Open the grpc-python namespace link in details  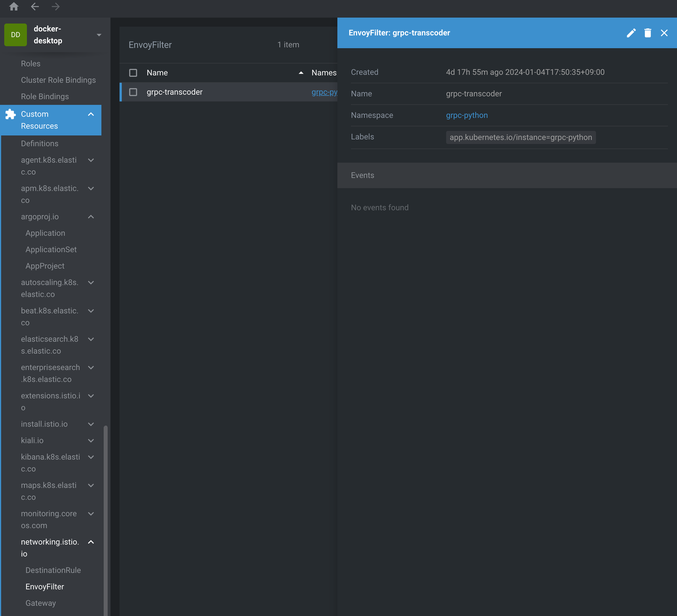[x=467, y=115]
